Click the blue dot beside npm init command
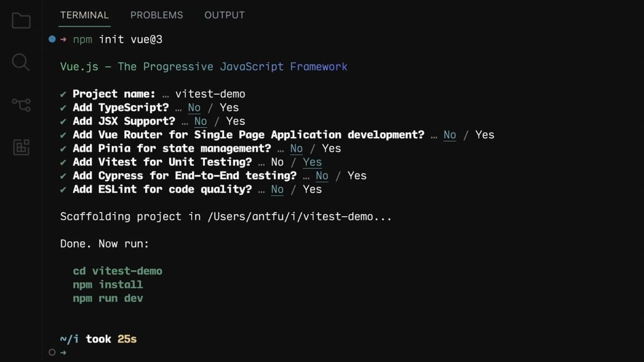The height and width of the screenshot is (362, 644). click(x=52, y=39)
